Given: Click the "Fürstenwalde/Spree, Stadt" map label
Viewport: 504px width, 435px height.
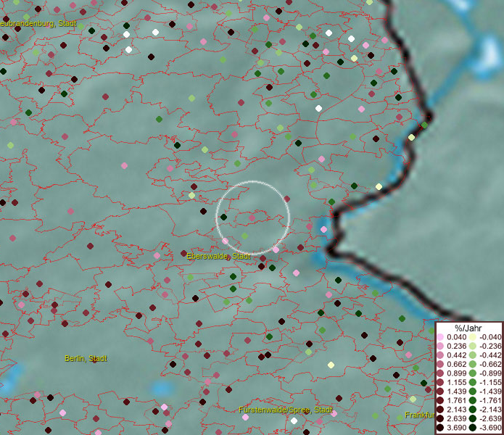Looking at the screenshot, I should [x=286, y=410].
